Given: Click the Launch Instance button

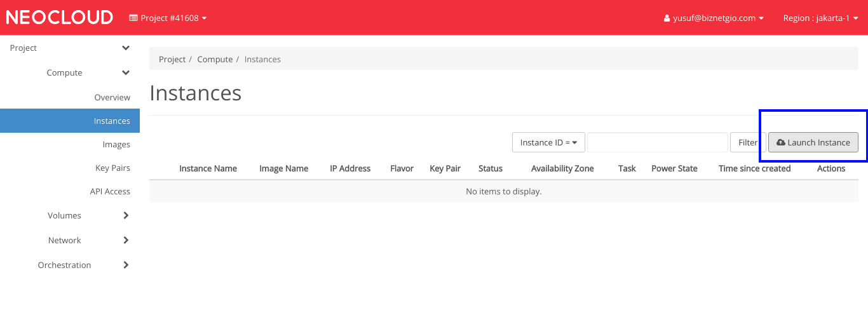Looking at the screenshot, I should (x=813, y=142).
